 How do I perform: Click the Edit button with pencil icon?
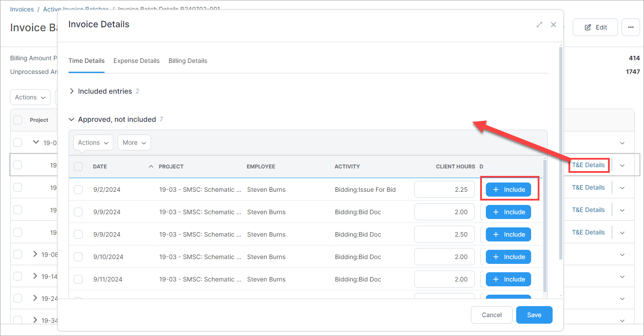pyautogui.click(x=595, y=27)
